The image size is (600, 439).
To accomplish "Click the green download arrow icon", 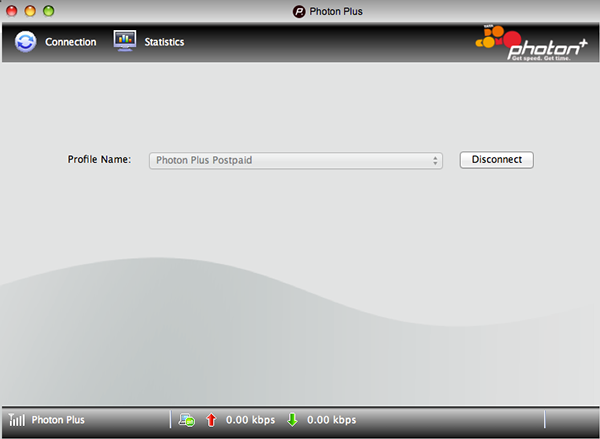I will point(292,420).
